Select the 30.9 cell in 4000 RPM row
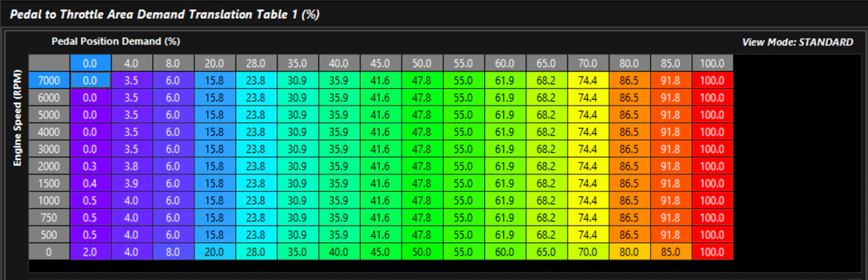The width and height of the screenshot is (868, 280). tap(297, 132)
